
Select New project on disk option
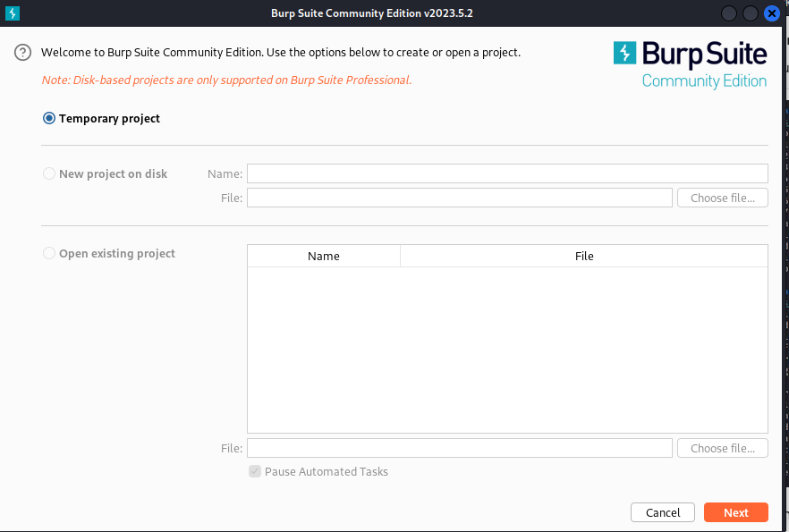click(49, 173)
